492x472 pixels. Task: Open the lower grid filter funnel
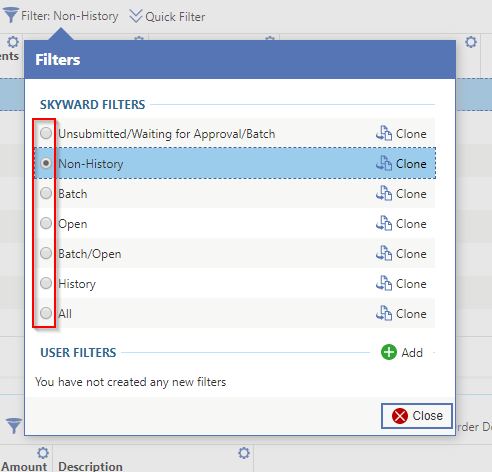[14, 426]
